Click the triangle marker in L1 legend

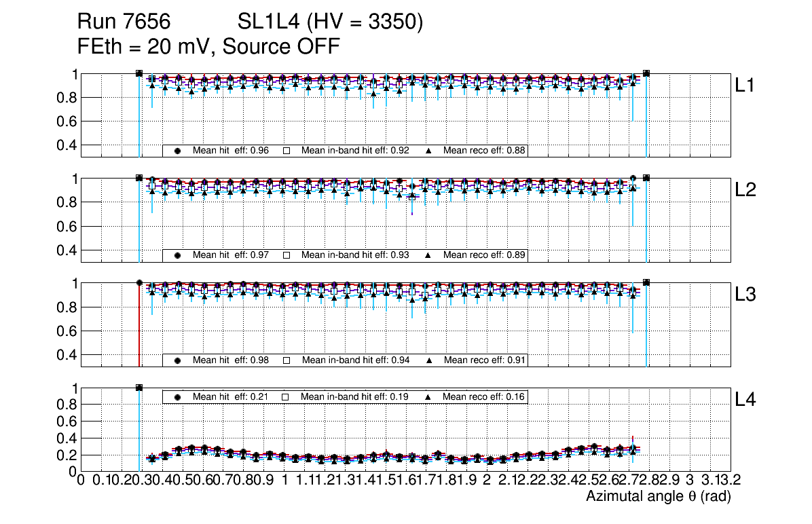point(429,151)
